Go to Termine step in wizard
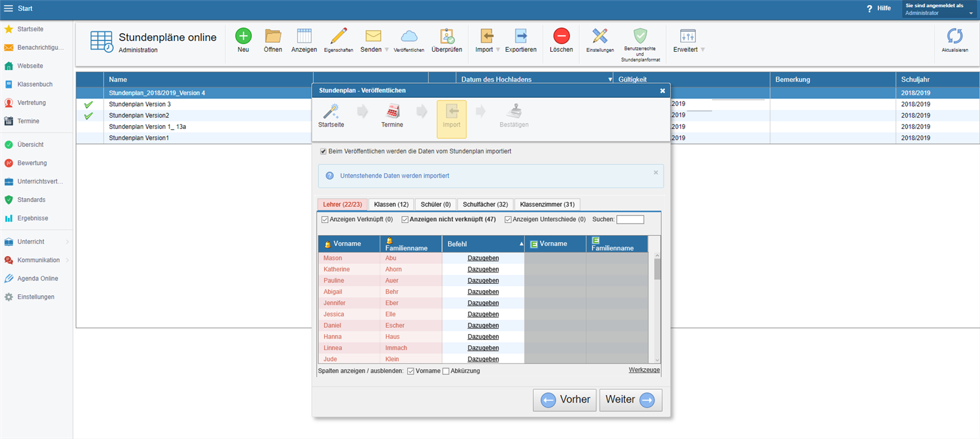980x439 pixels. [392, 112]
